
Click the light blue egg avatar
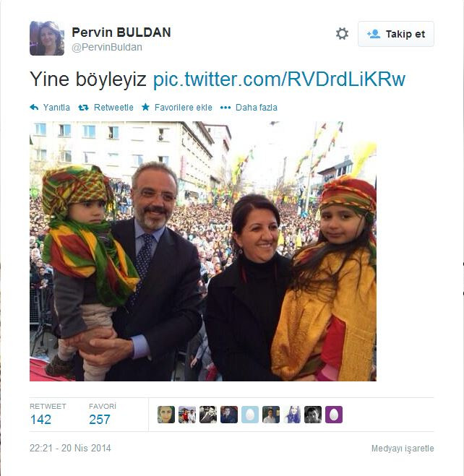(250, 415)
